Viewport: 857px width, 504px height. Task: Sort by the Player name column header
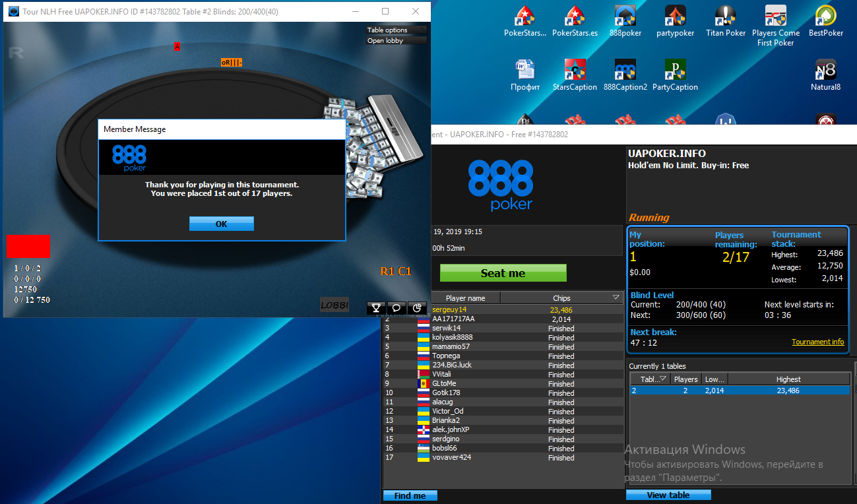point(465,298)
